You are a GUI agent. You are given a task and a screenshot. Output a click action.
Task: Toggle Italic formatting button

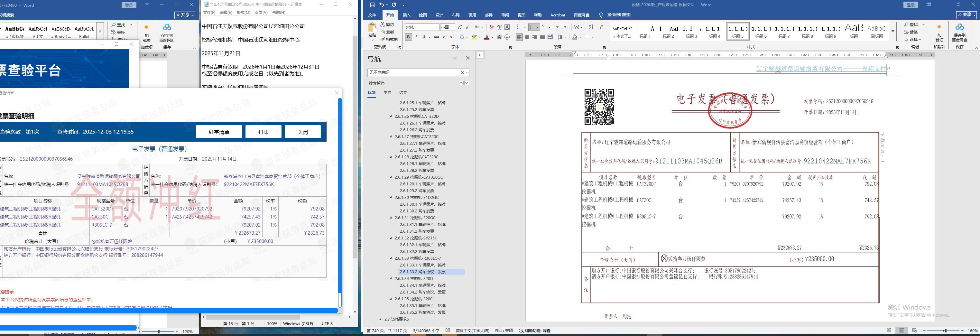[416, 37]
